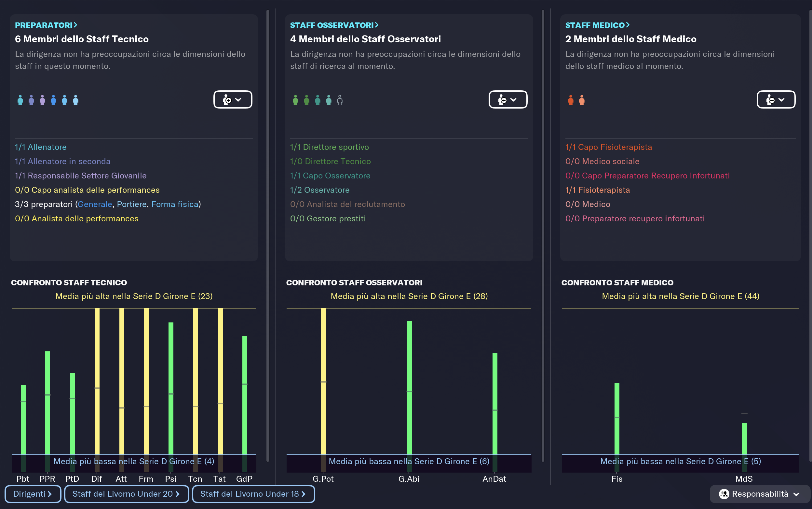Viewport: 812px width, 509px height.
Task: Click the empty outlined scout staff icon
Action: coord(340,100)
